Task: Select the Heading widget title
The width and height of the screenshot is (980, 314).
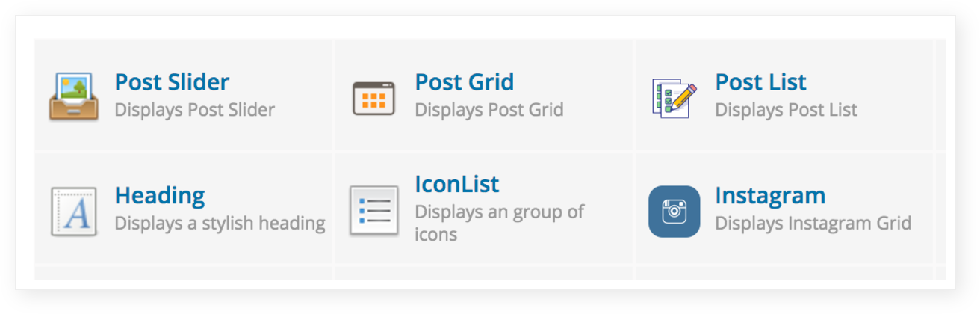Action: pos(160,196)
